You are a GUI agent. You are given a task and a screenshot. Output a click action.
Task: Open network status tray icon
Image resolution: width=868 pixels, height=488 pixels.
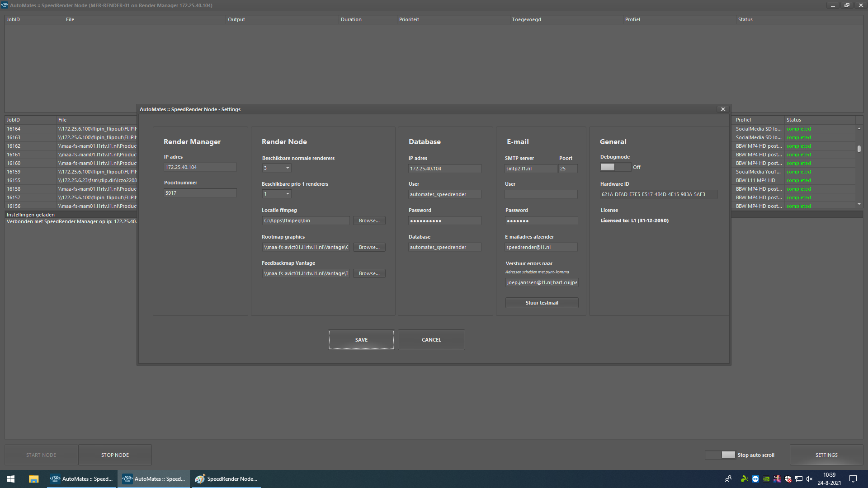pos(799,479)
